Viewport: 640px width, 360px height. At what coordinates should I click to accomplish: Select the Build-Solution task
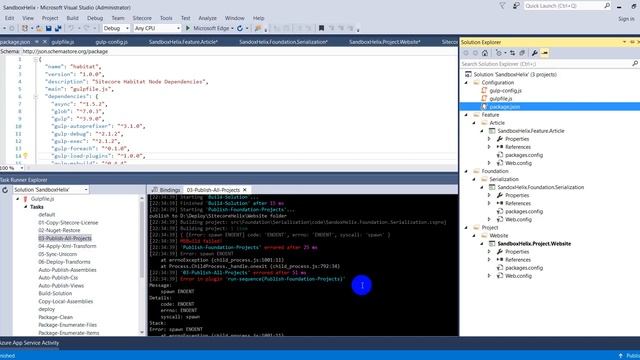(55, 293)
